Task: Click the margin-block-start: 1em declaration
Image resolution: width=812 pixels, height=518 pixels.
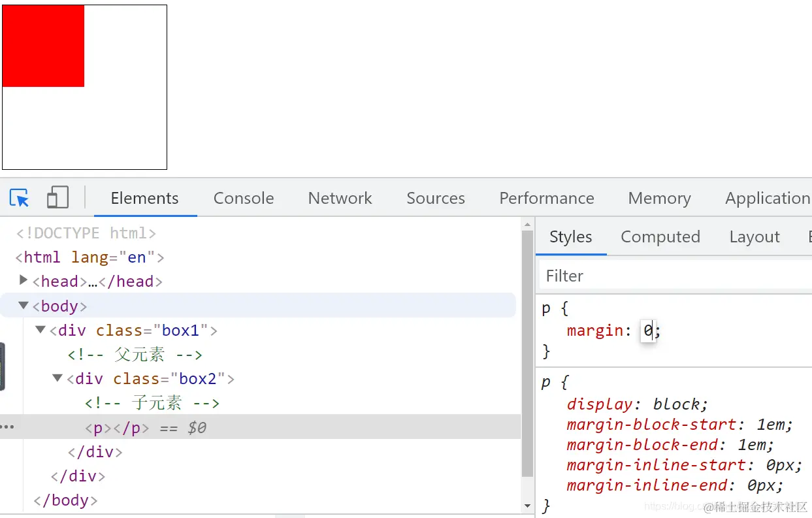Action: (680, 424)
